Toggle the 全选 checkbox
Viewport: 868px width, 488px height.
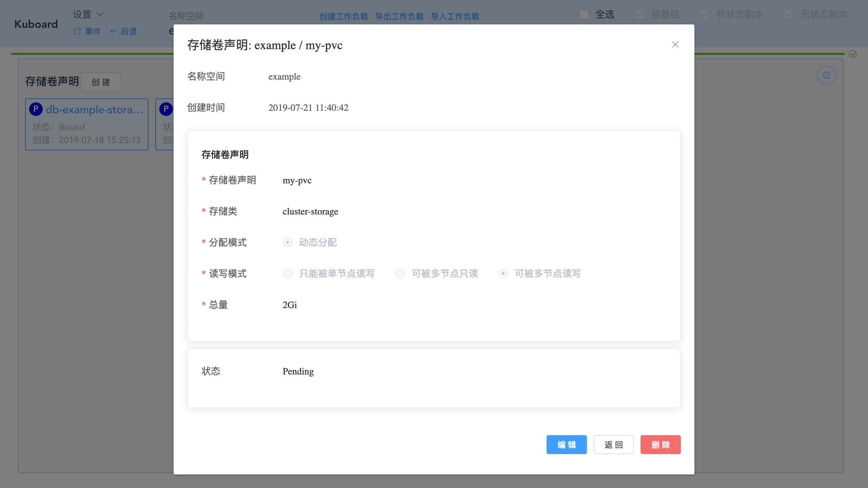(x=584, y=15)
